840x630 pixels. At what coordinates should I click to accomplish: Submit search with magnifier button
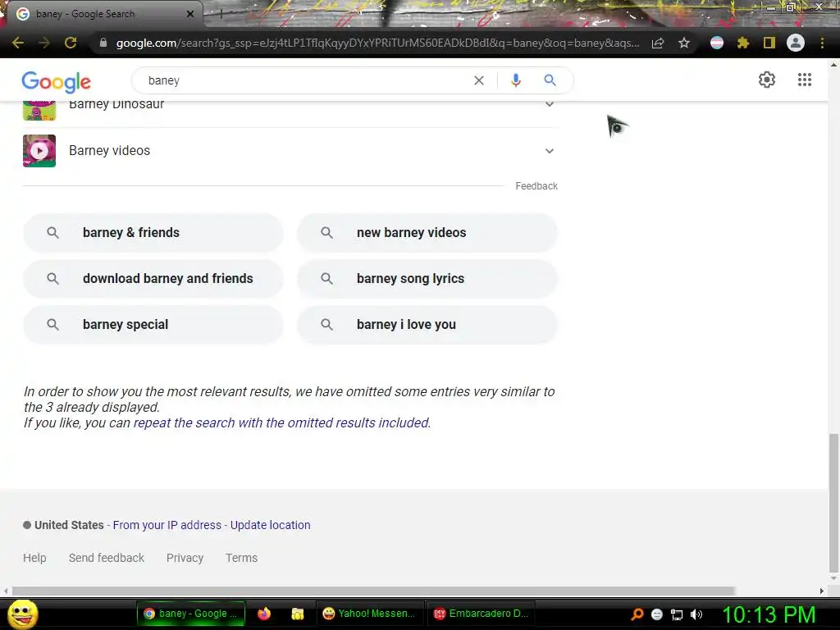[x=550, y=80]
